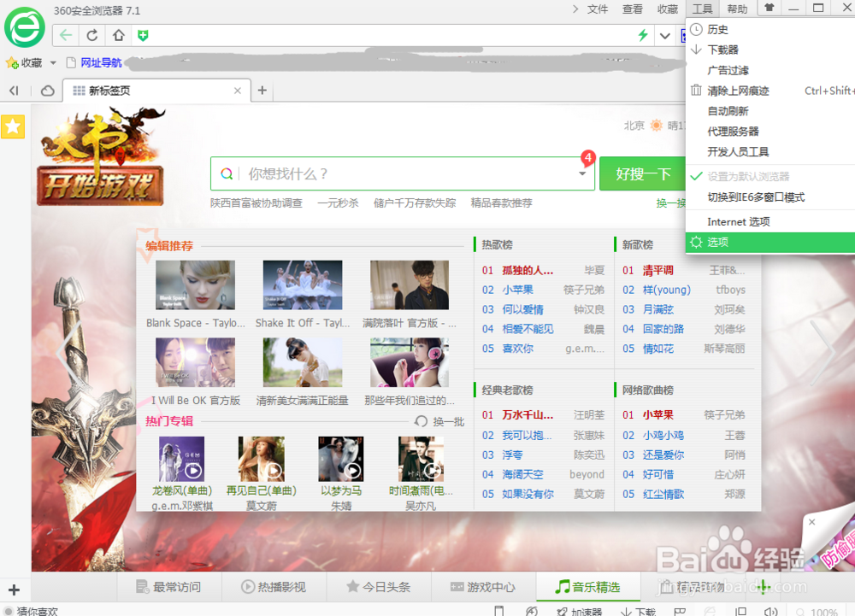
Task: Collapse tab sidebar with the back icon
Action: (x=15, y=91)
